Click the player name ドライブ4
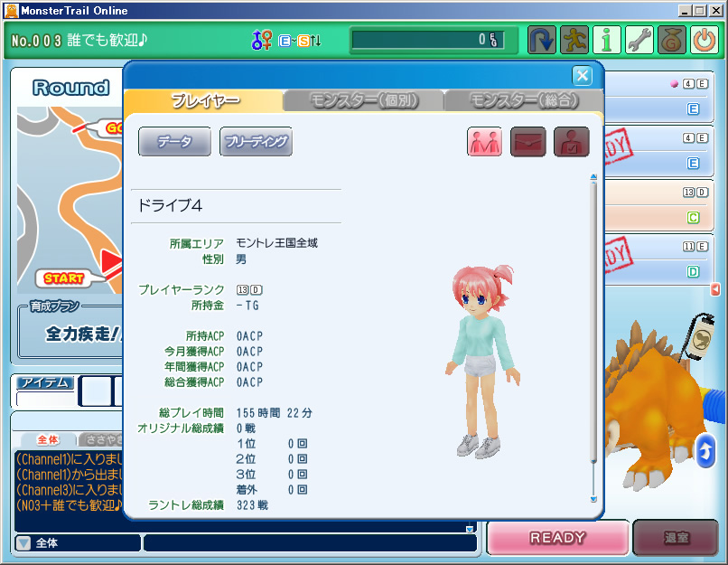This screenshot has width=728, height=565. (170, 205)
